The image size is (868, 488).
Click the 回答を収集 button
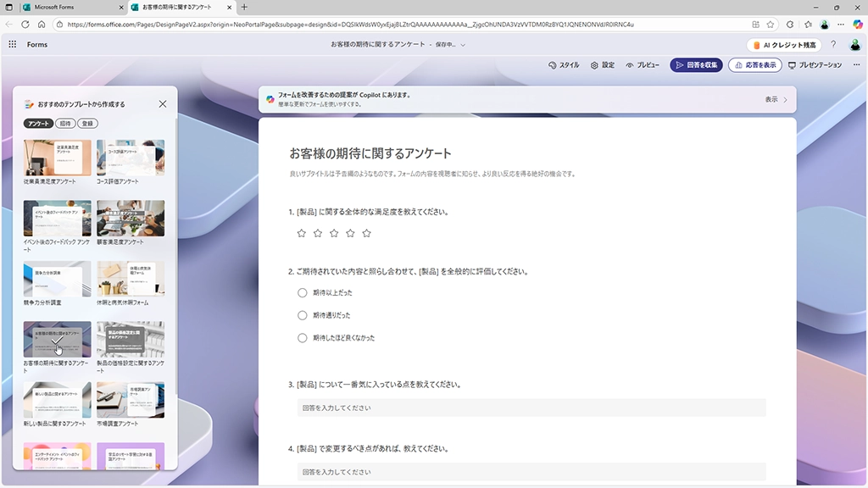[x=695, y=65]
